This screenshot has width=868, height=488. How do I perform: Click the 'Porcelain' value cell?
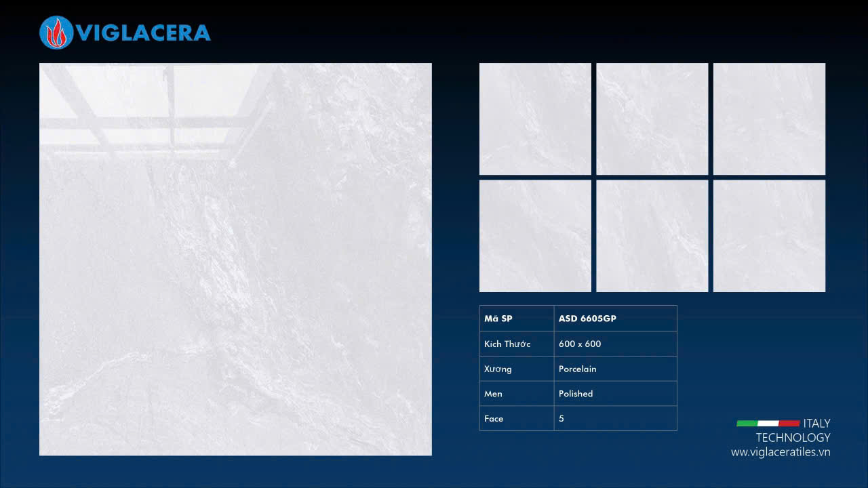pyautogui.click(x=616, y=369)
